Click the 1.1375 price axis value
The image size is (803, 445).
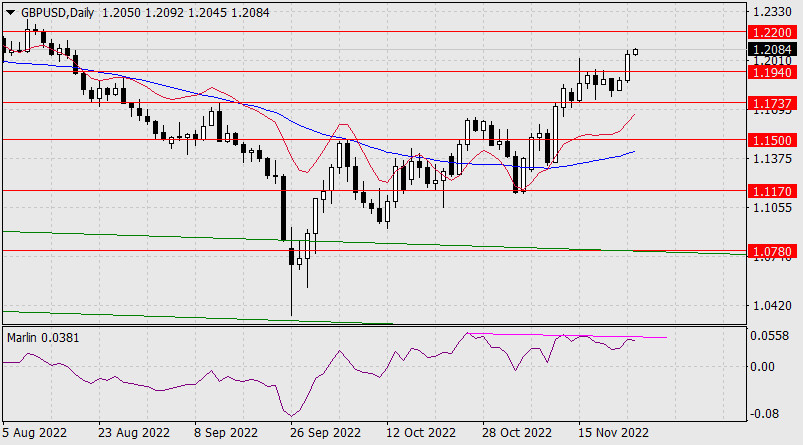pyautogui.click(x=772, y=159)
